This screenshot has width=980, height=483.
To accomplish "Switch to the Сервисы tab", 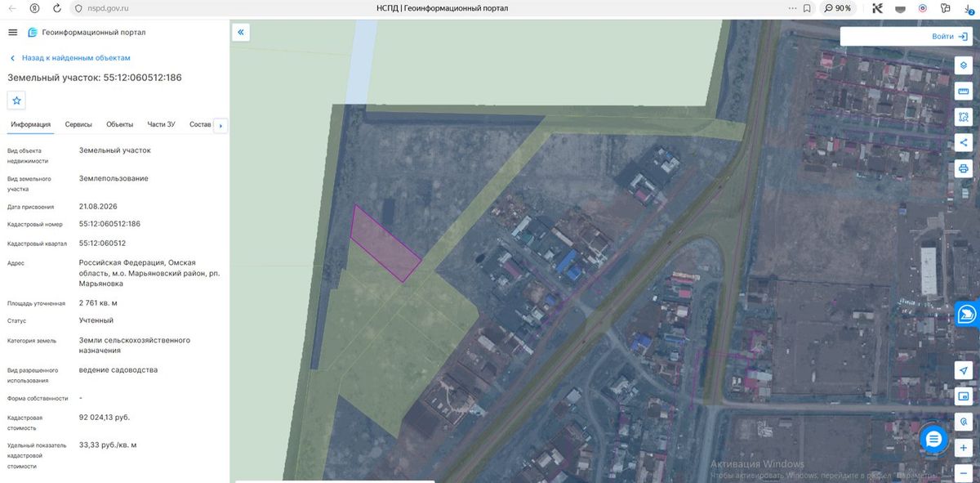I will (78, 124).
